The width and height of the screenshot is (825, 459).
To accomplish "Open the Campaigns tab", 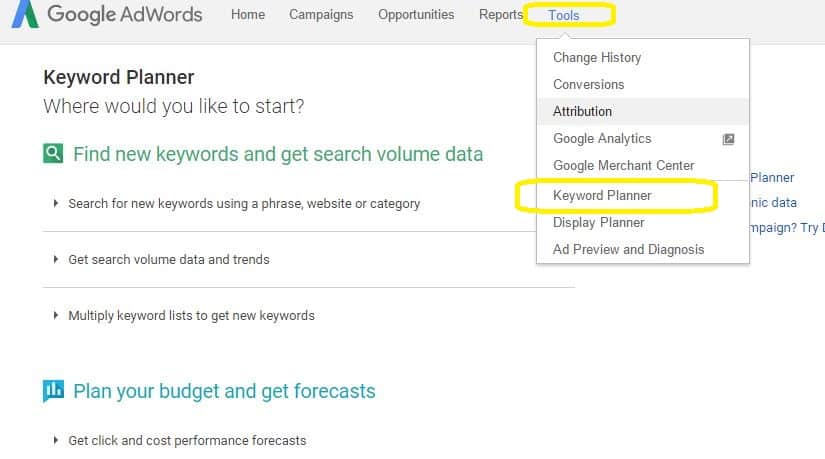I will [321, 15].
